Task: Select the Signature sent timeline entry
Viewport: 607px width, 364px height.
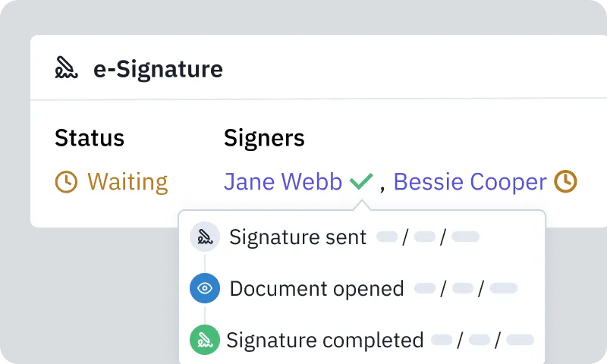Action: [x=335, y=237]
